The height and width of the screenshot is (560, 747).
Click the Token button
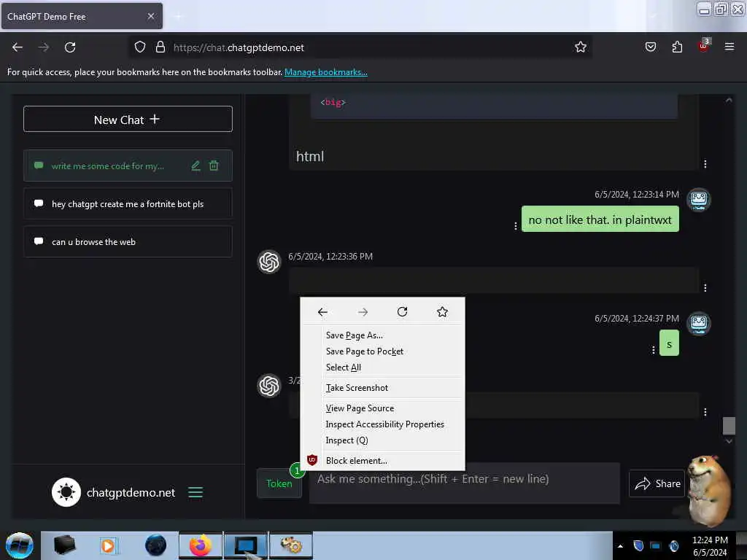pyautogui.click(x=279, y=483)
